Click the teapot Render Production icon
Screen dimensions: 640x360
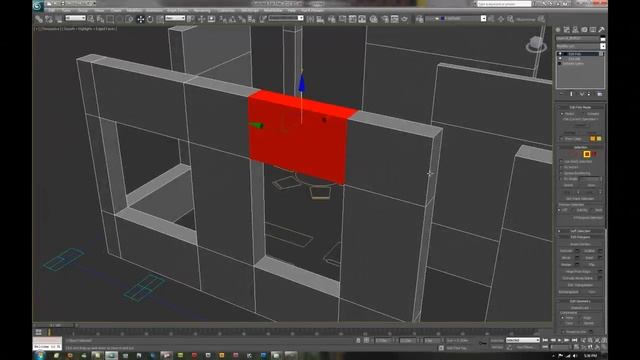coord(404,19)
